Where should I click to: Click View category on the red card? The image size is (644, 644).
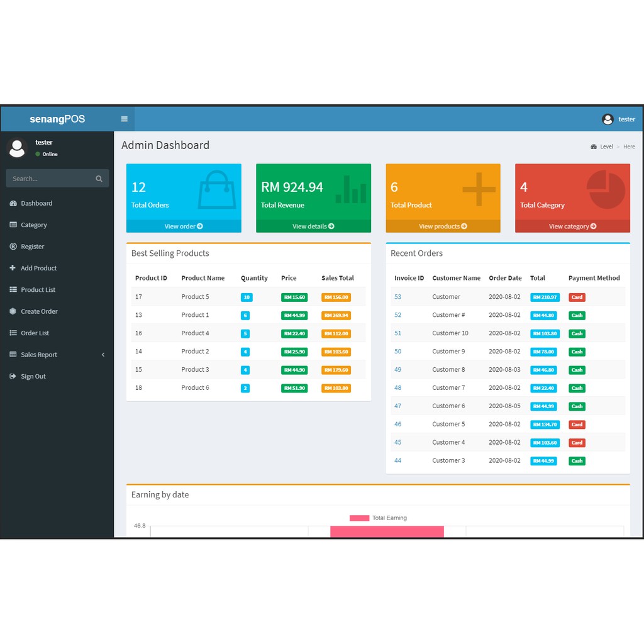pyautogui.click(x=572, y=226)
